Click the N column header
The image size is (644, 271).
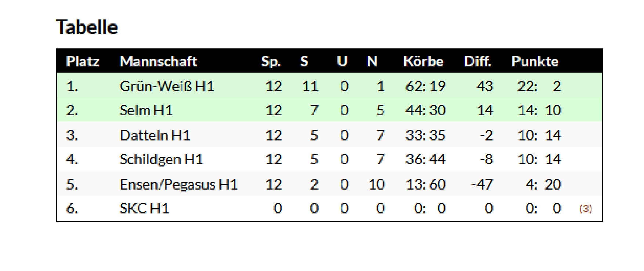tap(372, 61)
